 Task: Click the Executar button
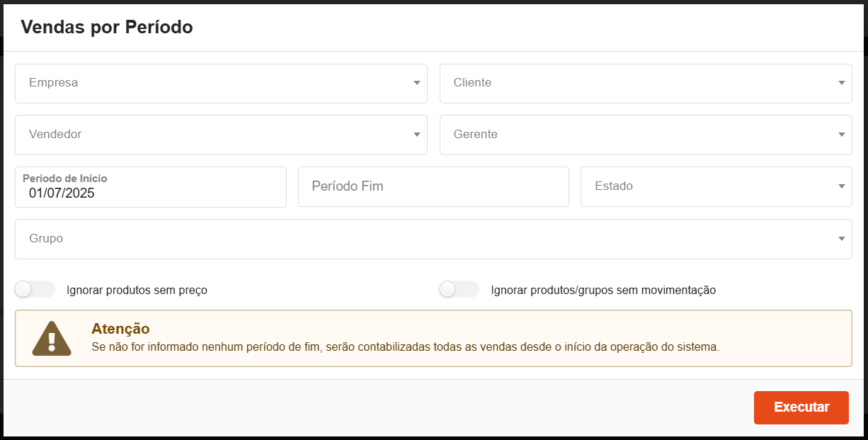click(x=801, y=407)
